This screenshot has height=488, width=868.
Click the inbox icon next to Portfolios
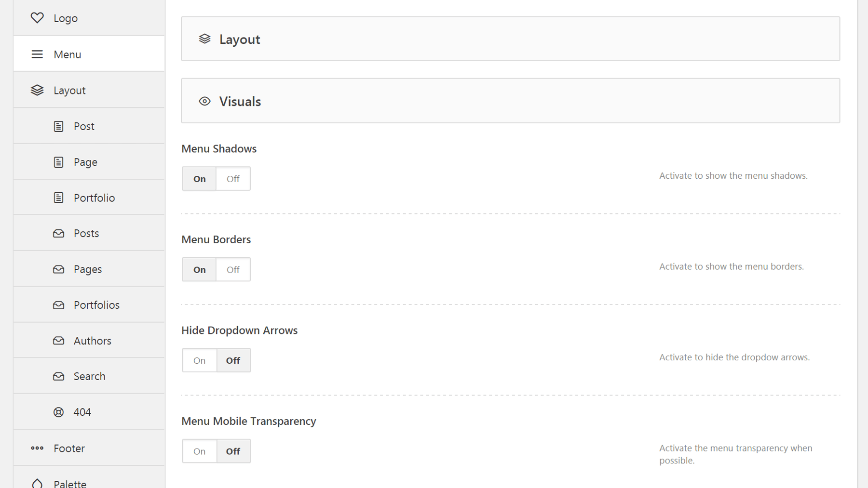click(58, 305)
